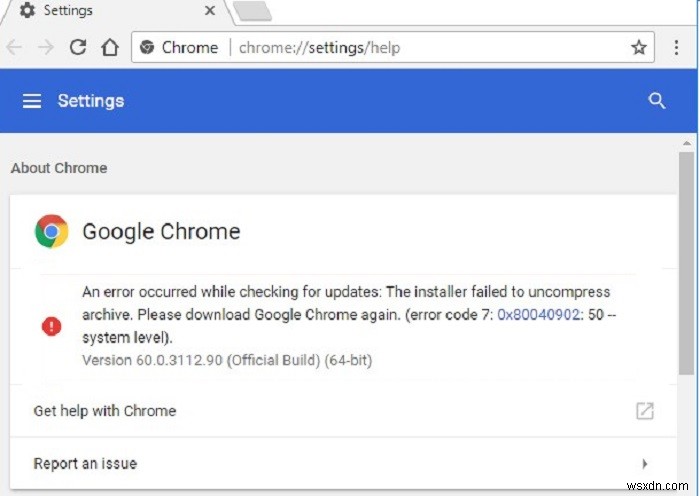Click the Google Chrome title text
Screen dimensions: 700x496
click(x=161, y=231)
